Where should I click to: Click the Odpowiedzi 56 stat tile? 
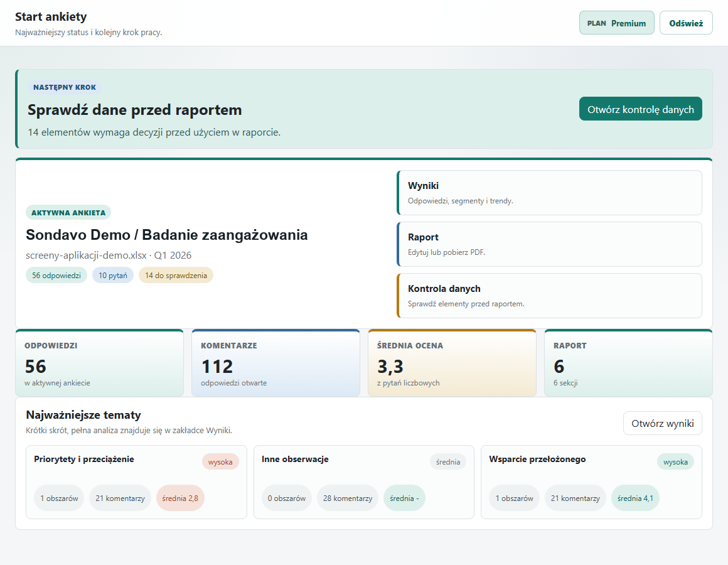coord(99,363)
